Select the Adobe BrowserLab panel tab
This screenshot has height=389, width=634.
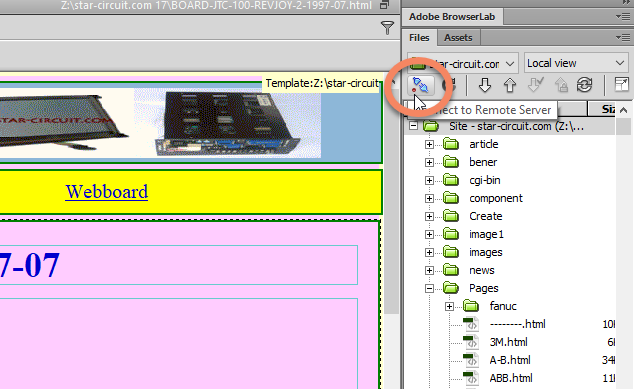[452, 17]
